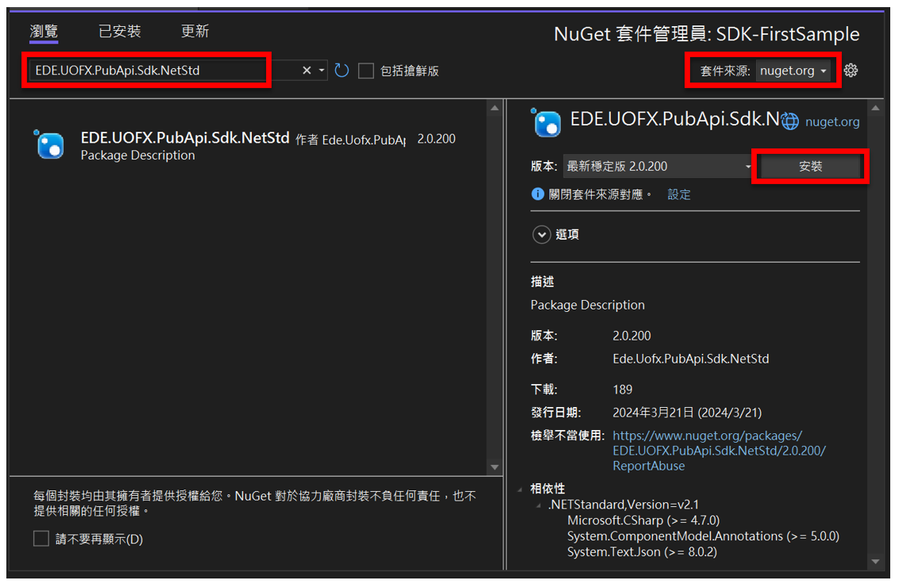Click details pane scrollbar up arrow

click(875, 108)
